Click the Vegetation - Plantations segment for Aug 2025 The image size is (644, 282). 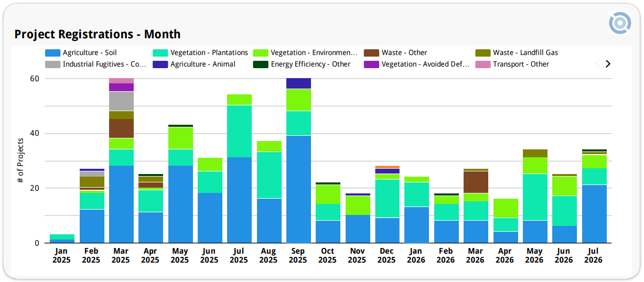[x=269, y=175]
